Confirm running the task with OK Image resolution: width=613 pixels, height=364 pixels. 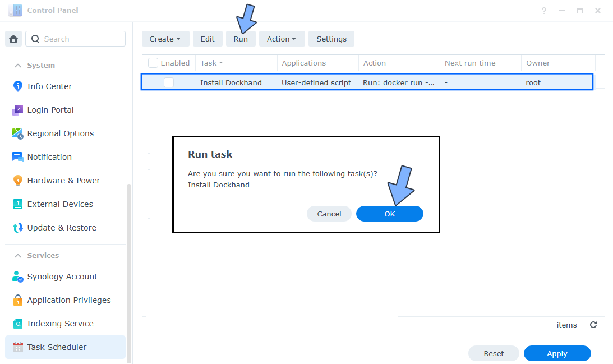[x=389, y=214]
